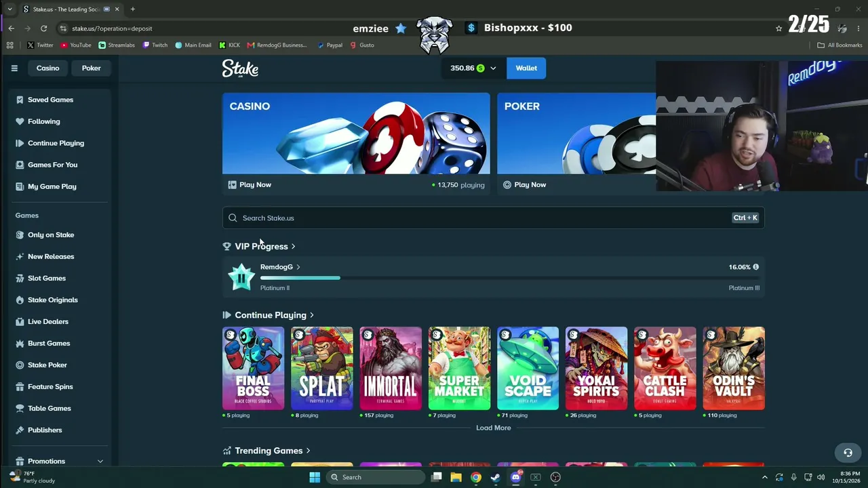Bookmark this page with star icon
This screenshot has height=488, width=868.
778,28
